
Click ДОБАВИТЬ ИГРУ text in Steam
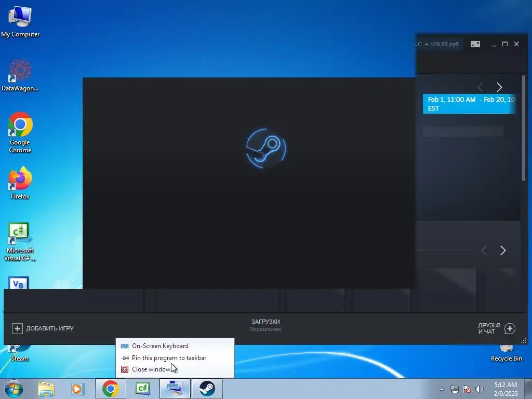pyautogui.click(x=50, y=328)
